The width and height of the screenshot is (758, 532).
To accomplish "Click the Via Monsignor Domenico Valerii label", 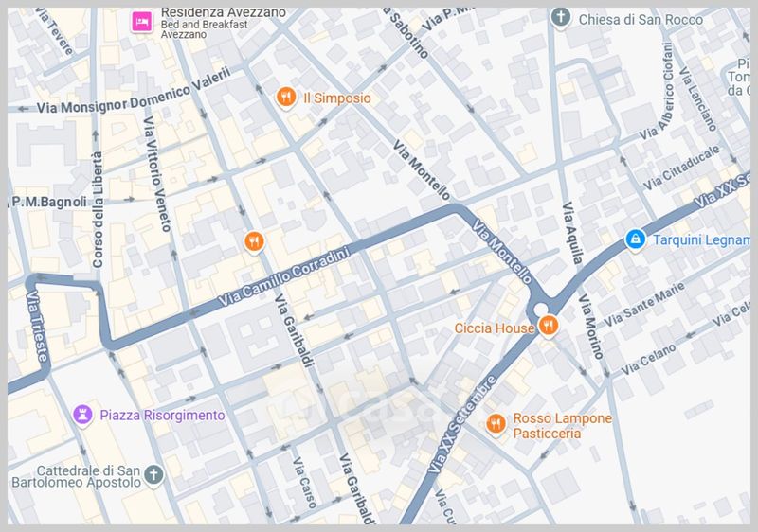I will click(x=134, y=91).
